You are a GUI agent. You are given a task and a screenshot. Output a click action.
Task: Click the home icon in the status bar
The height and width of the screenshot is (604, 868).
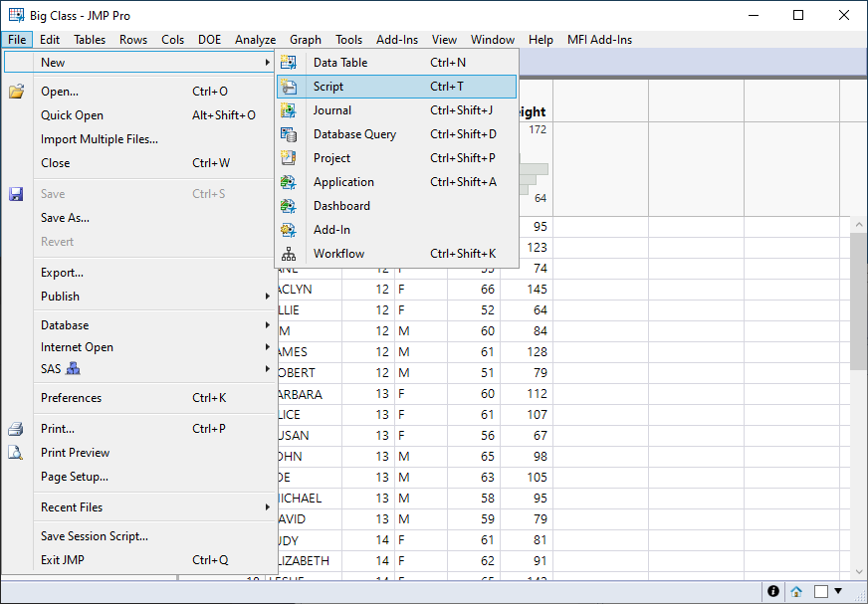point(795,591)
